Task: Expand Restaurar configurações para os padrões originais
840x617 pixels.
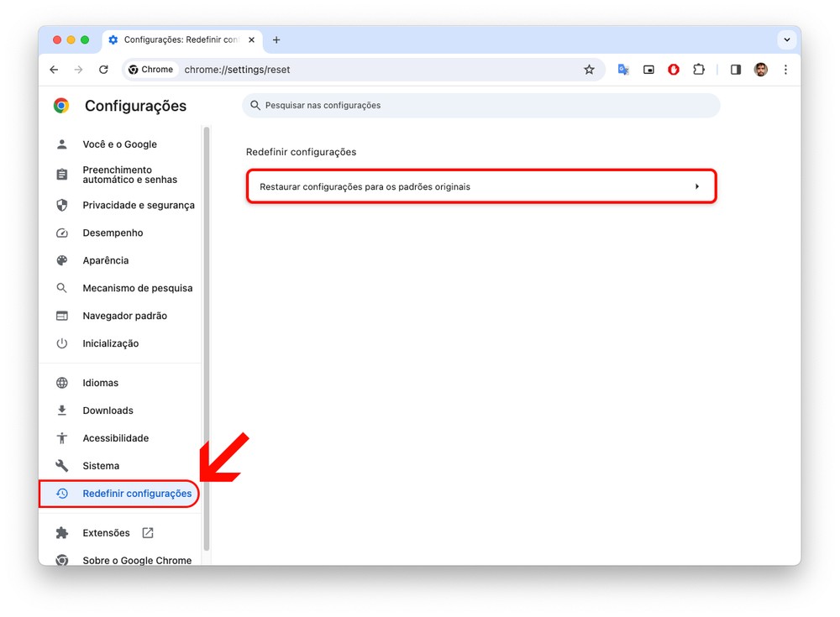Action: coord(480,186)
